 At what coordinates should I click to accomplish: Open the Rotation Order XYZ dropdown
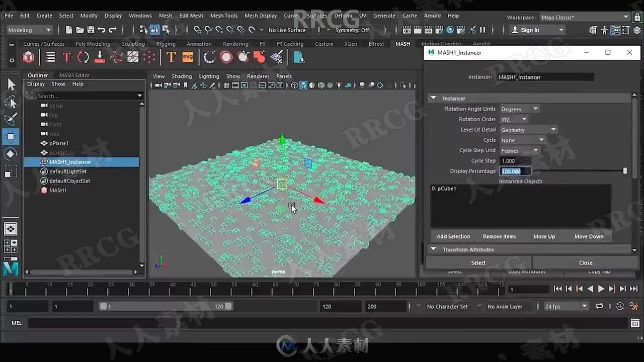[514, 119]
